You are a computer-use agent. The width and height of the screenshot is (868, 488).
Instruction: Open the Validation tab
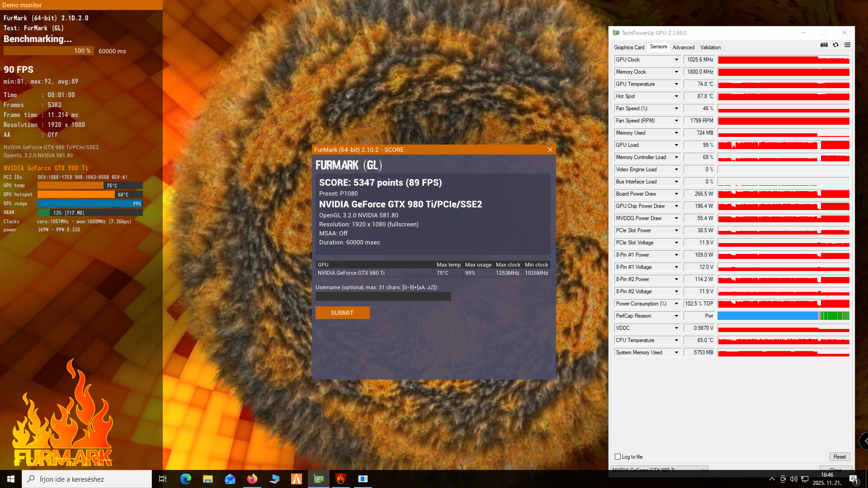click(710, 47)
